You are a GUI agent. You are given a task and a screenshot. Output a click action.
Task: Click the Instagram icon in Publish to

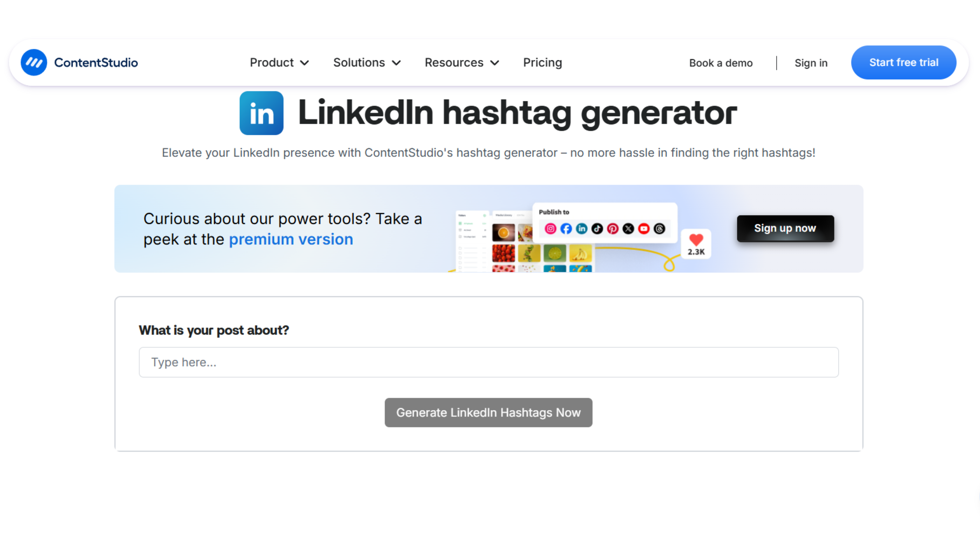coord(550,228)
